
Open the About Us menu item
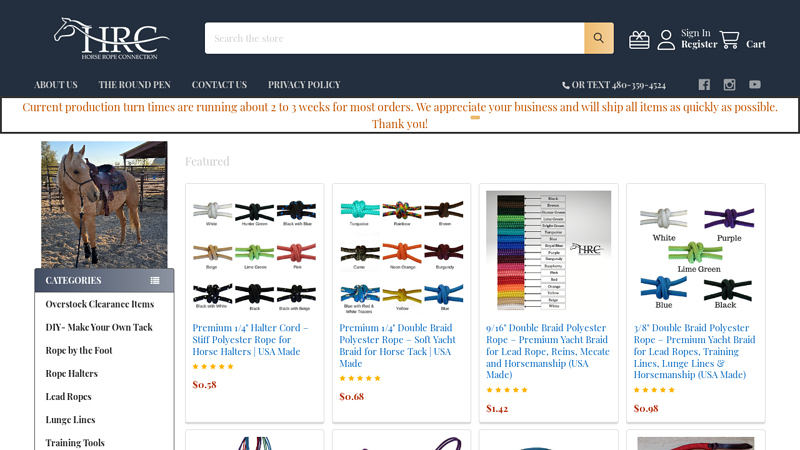click(56, 85)
